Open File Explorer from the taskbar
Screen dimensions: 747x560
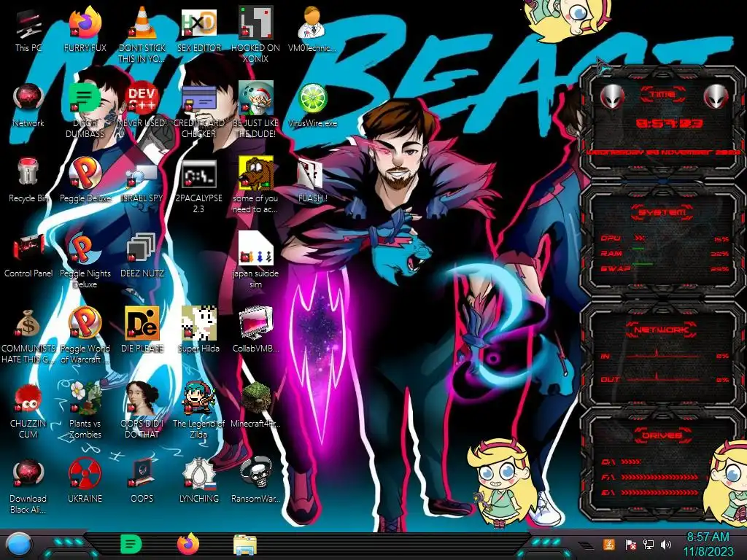click(245, 544)
